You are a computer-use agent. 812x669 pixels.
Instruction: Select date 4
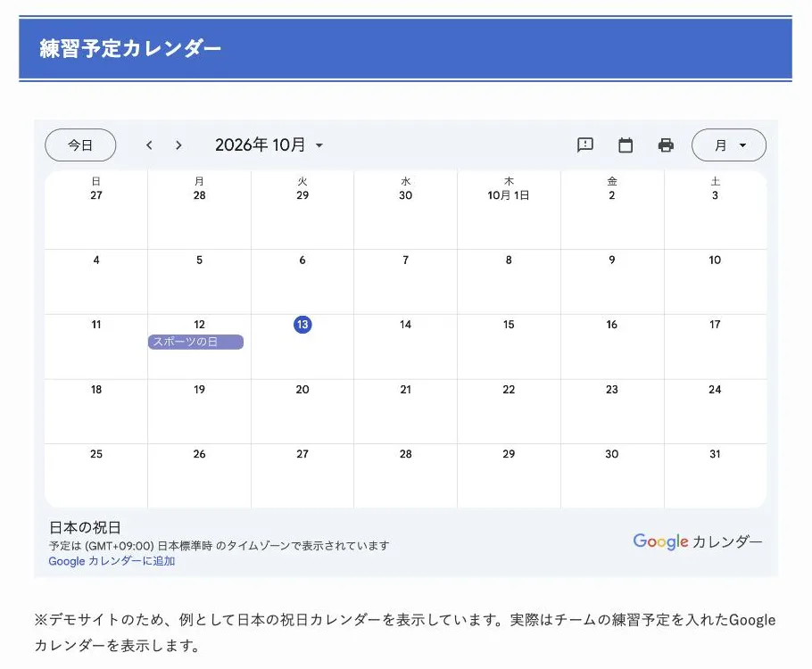pyautogui.click(x=96, y=260)
